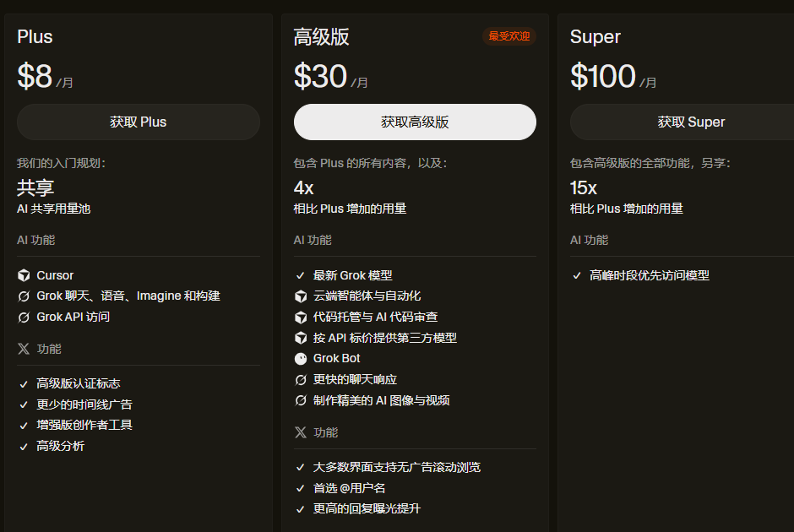Click the checkmark beside 高级版认证标志
This screenshot has width=794, height=532.
pos(24,384)
